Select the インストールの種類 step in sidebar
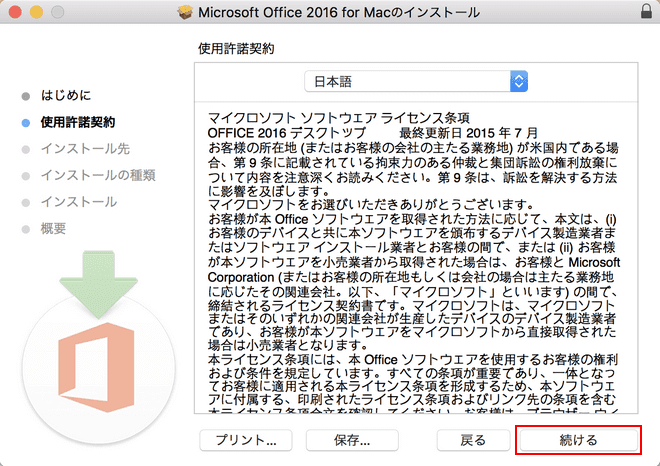This screenshot has width=660, height=466. [98, 176]
